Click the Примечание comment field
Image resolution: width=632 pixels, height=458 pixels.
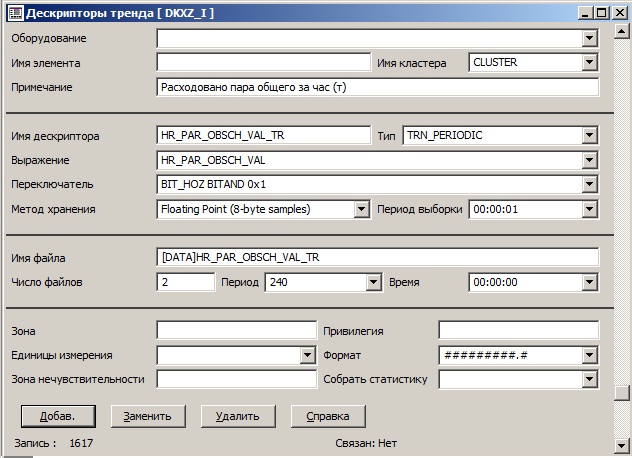[x=378, y=87]
